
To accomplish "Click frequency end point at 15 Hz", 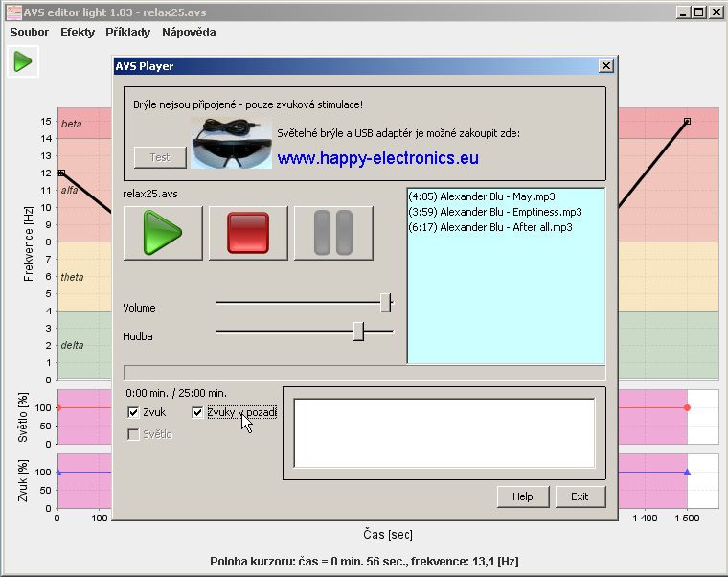I will coord(687,122).
